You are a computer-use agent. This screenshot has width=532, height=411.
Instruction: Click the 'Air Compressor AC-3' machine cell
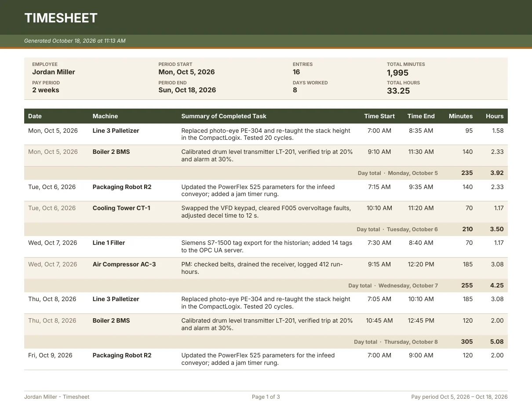(124, 264)
